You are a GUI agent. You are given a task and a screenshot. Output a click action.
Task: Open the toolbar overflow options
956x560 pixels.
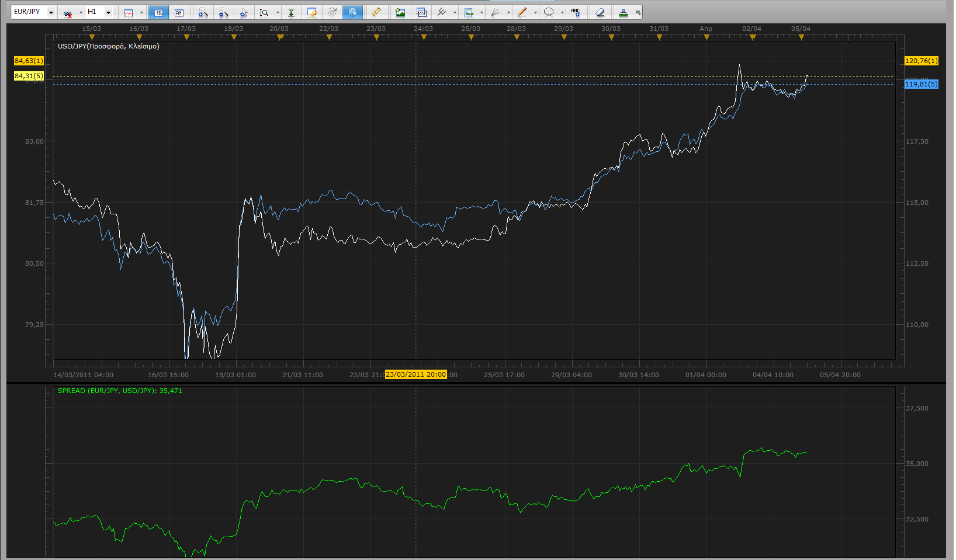638,12
